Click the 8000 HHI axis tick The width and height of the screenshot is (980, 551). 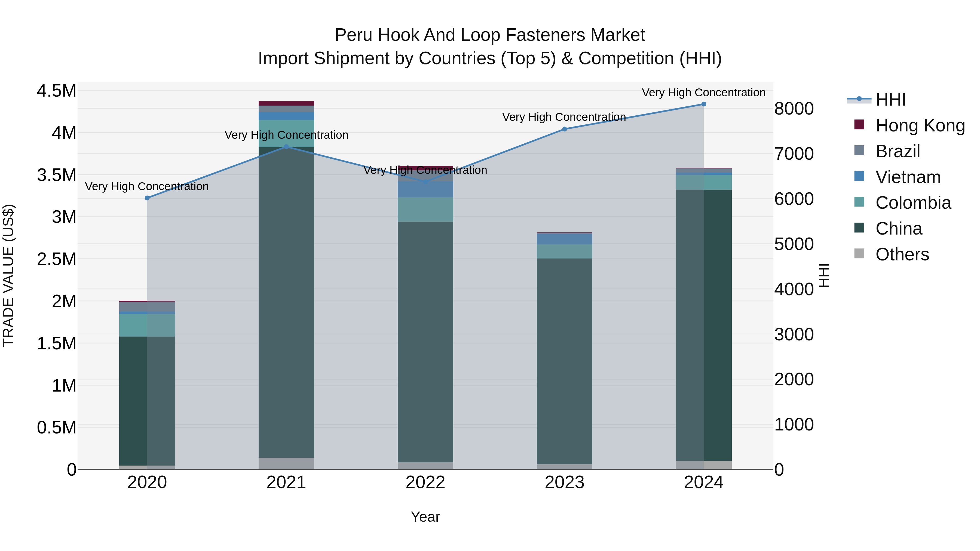[794, 109]
